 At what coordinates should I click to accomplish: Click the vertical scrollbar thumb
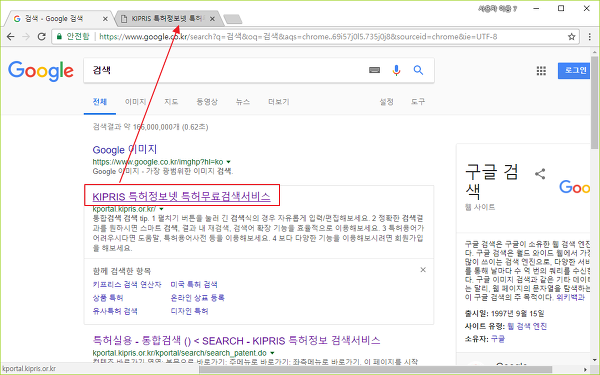(594, 103)
